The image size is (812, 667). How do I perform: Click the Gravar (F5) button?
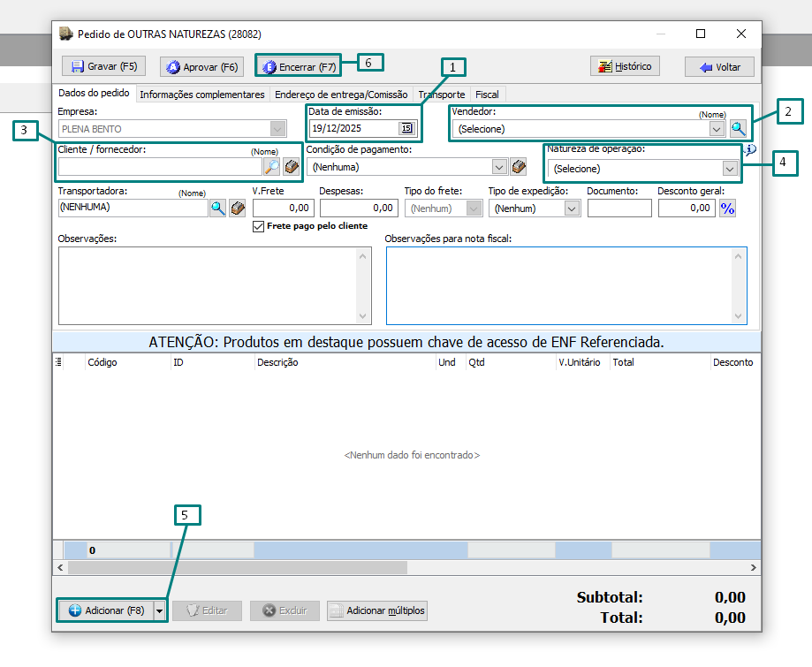[104, 66]
